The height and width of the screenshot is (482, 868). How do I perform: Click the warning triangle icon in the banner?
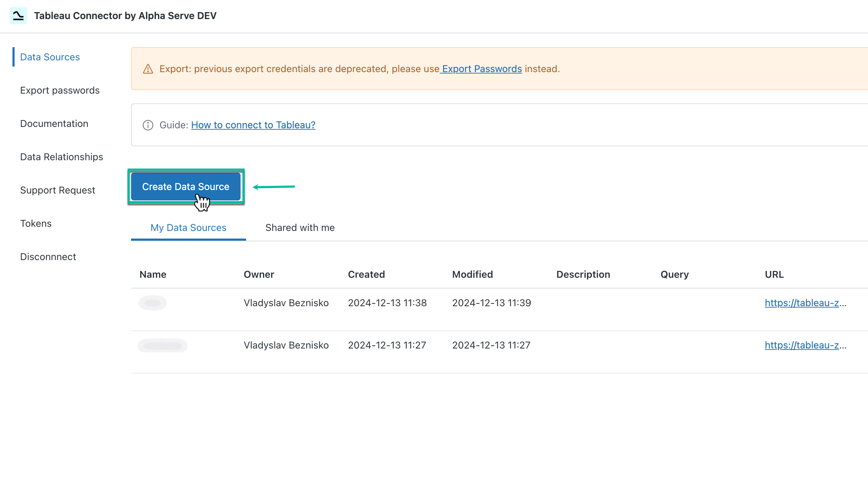click(x=148, y=69)
